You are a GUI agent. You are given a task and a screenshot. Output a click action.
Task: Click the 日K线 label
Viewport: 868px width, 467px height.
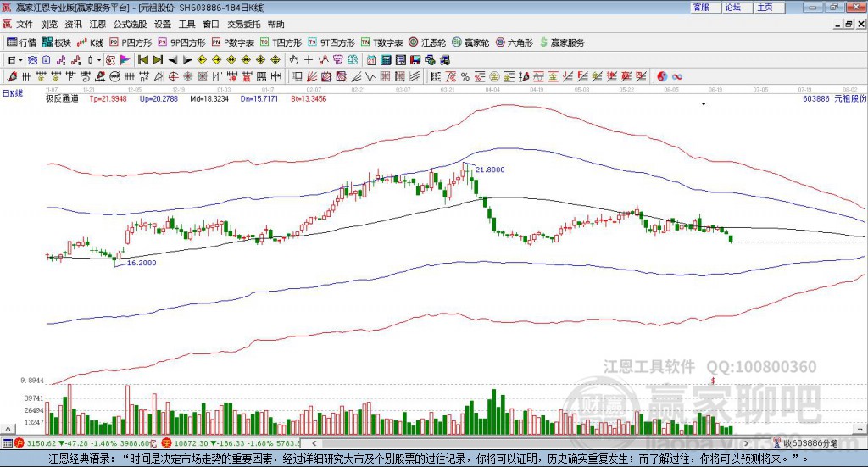point(13,93)
